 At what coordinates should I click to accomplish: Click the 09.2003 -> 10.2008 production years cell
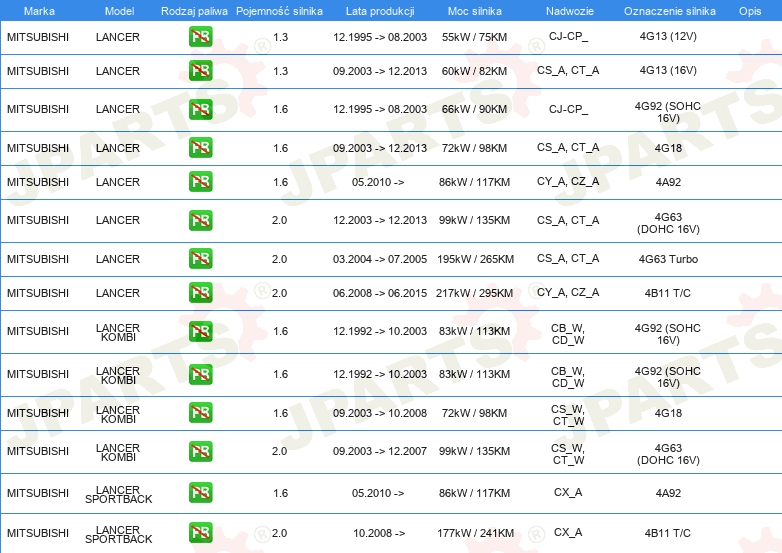click(x=380, y=413)
